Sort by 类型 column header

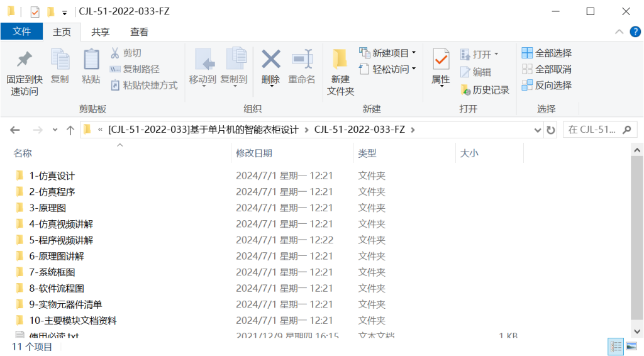coord(367,153)
